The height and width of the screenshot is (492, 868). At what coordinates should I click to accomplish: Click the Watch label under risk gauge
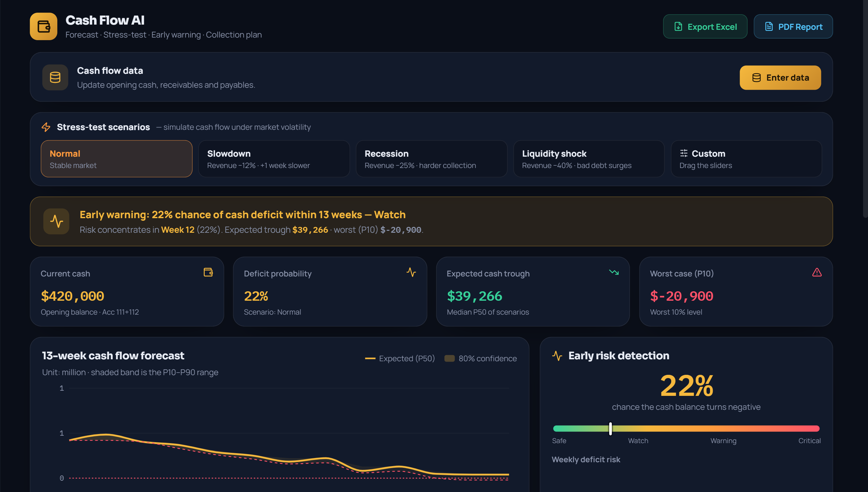coord(638,441)
